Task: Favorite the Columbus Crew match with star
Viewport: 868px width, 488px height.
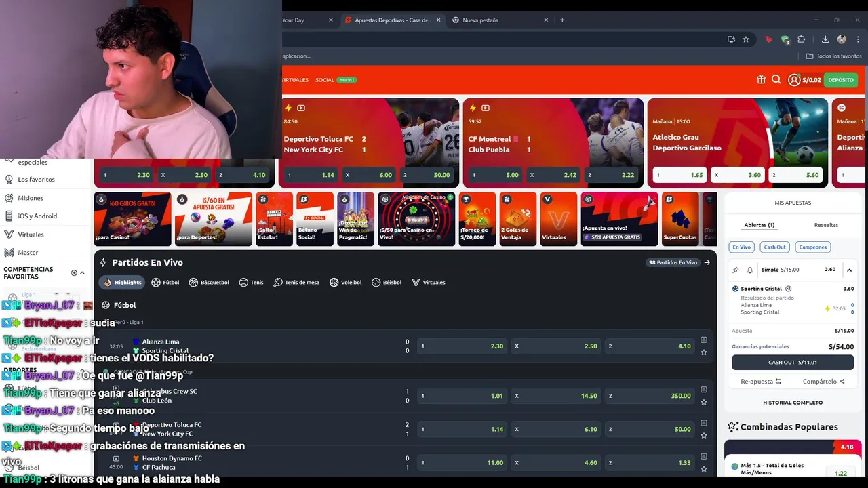Action: coord(704,402)
